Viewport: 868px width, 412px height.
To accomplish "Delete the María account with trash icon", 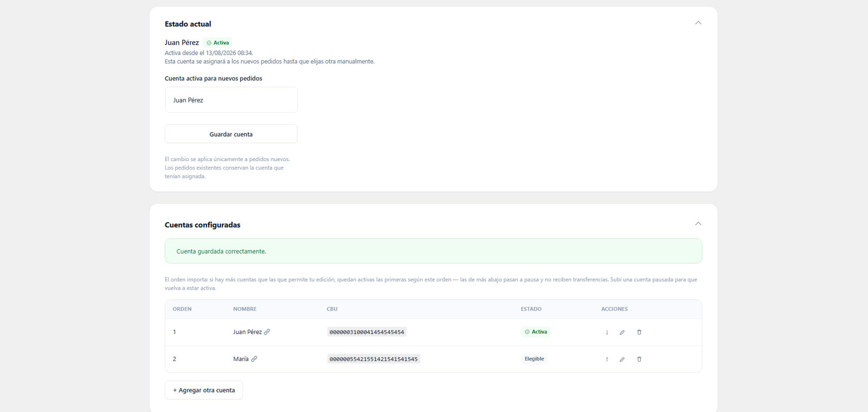I will click(639, 359).
